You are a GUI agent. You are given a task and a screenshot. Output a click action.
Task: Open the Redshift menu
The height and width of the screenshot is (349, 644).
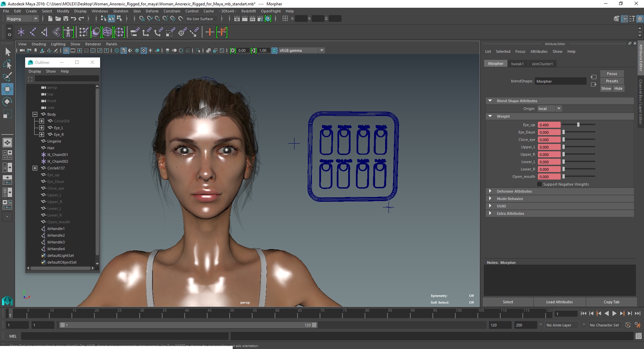pyautogui.click(x=248, y=11)
